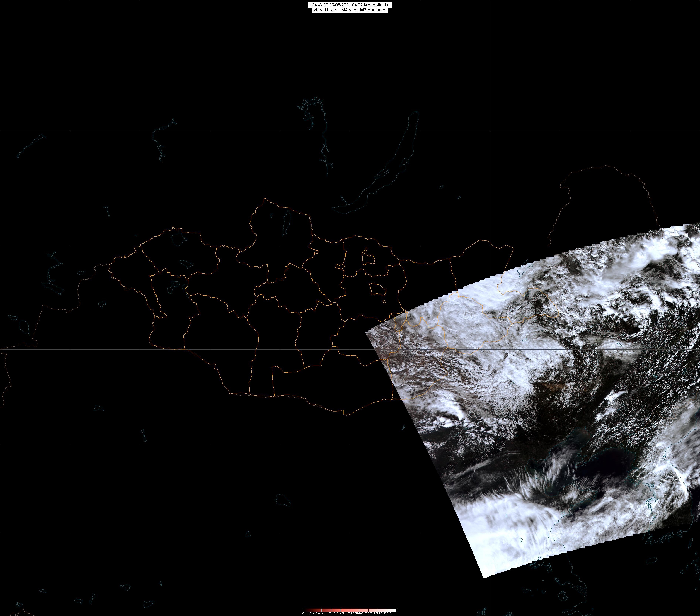The width and height of the screenshot is (700, 616).
Task: Click the 686.60 colorbar label
Action: [x=378, y=613]
